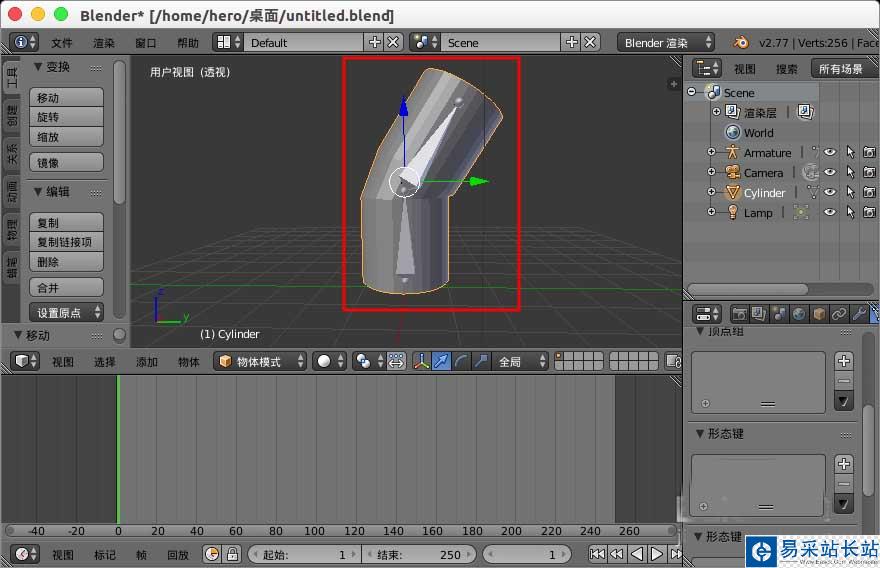Collapse the Scene tree in outliner
The height and width of the screenshot is (568, 880).
691,92
